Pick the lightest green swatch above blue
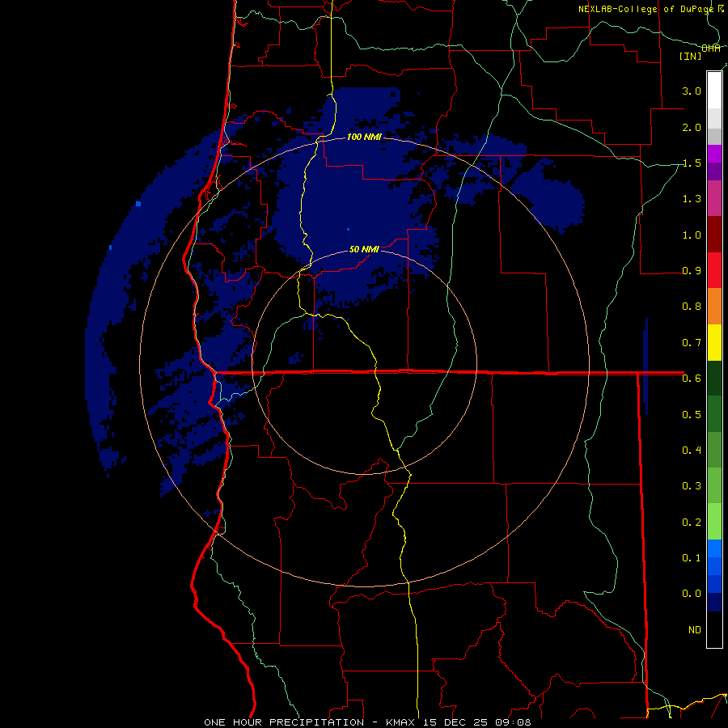This screenshot has width=728, height=728. click(714, 522)
